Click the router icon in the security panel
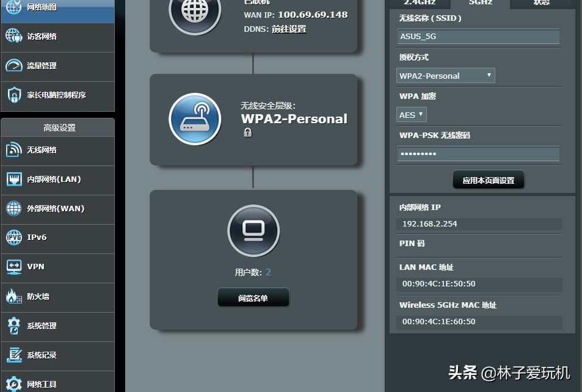 pos(195,119)
